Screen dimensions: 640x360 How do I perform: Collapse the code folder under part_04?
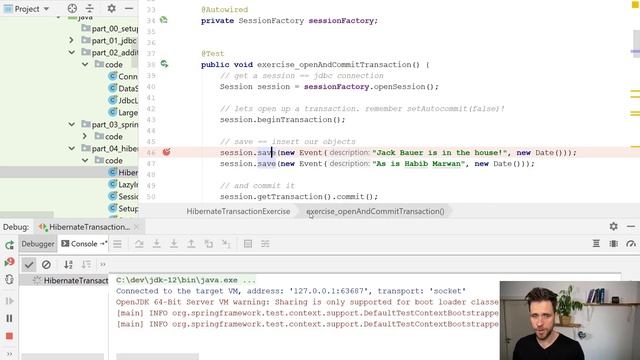(x=85, y=160)
